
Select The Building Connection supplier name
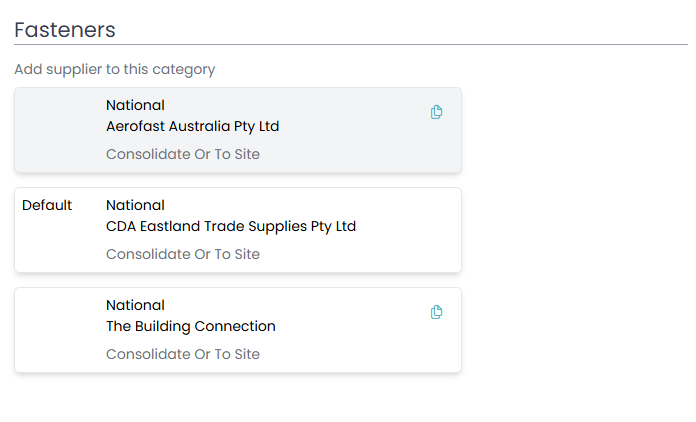(191, 327)
